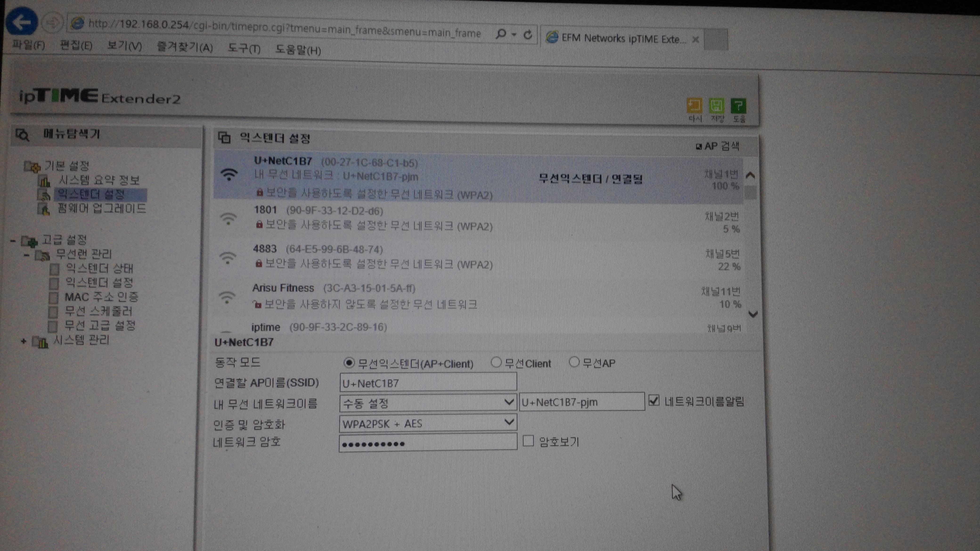Click the address bar refresh icon
980x551 pixels.
click(528, 35)
